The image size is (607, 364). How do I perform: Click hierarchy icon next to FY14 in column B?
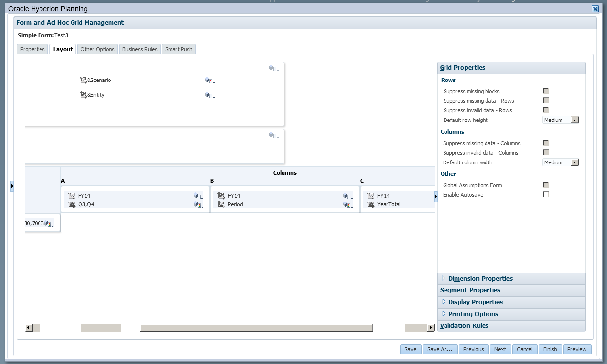pyautogui.click(x=221, y=196)
